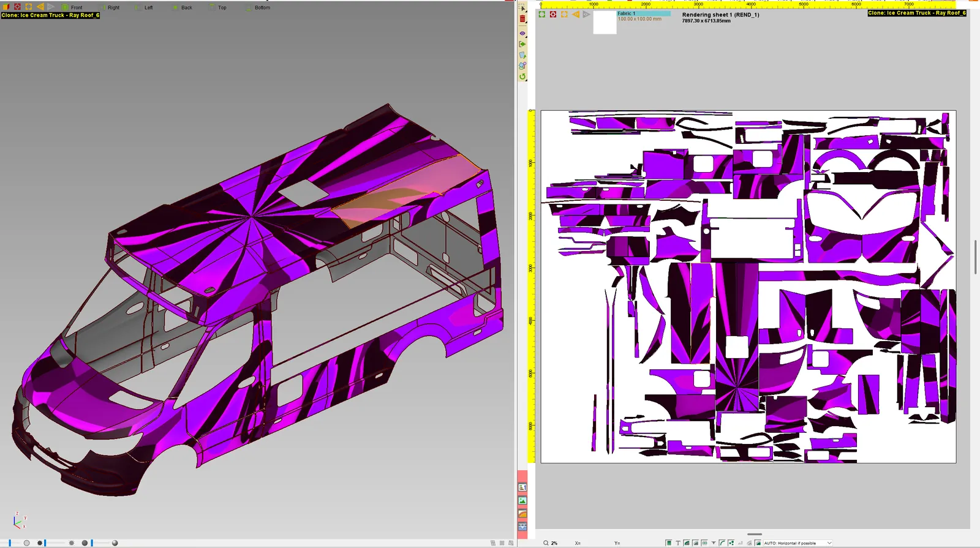Click the vertical scrollbar of 2D pane

(976, 257)
